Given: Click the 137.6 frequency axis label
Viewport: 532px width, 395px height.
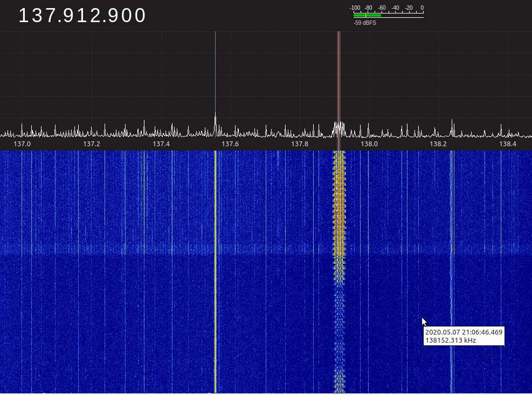Looking at the screenshot, I should [x=230, y=144].
